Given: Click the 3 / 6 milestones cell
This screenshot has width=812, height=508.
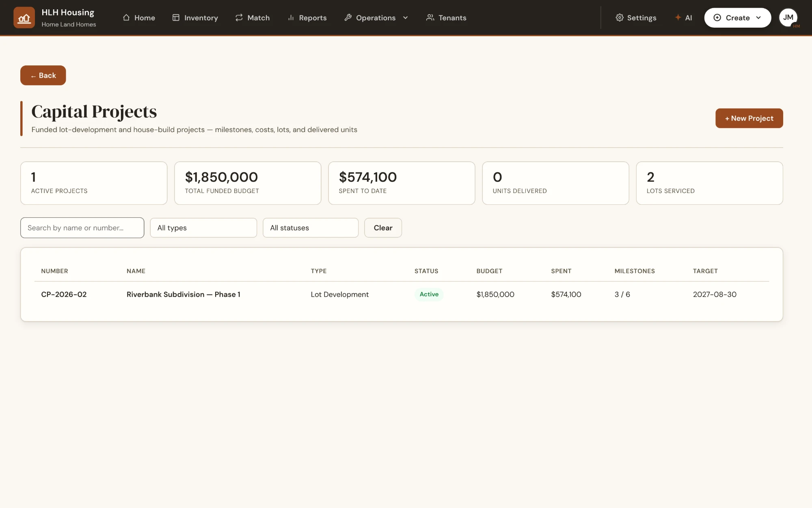Looking at the screenshot, I should point(622,294).
